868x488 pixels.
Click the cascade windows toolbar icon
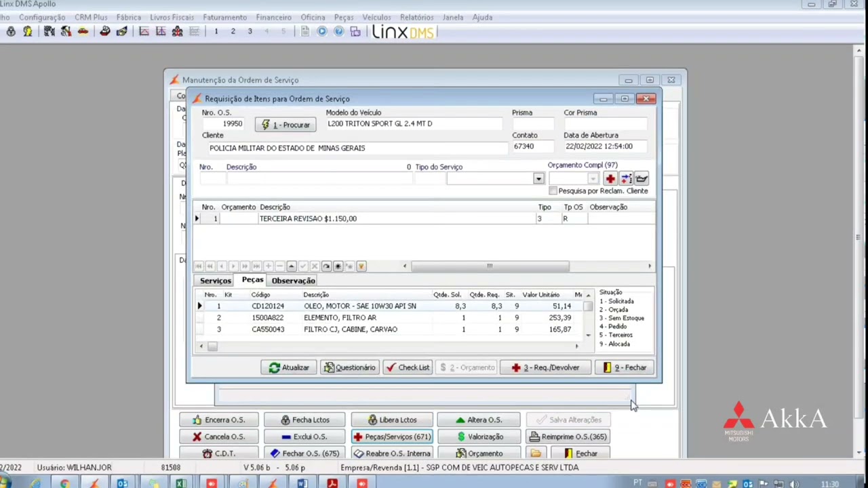[355, 31]
